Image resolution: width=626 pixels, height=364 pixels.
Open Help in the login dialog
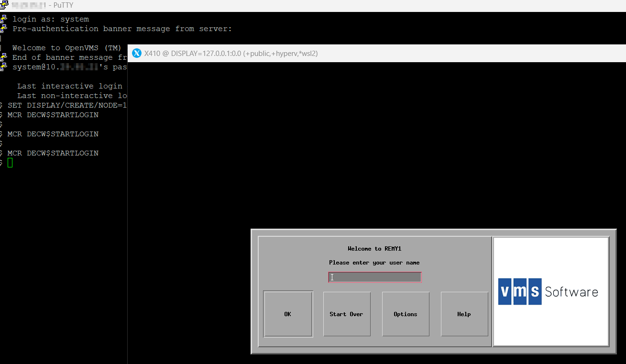[x=464, y=314]
